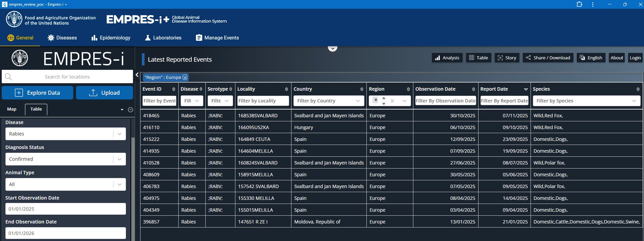Remove the Region Europe filter chip
644x241 pixels.
point(185,77)
